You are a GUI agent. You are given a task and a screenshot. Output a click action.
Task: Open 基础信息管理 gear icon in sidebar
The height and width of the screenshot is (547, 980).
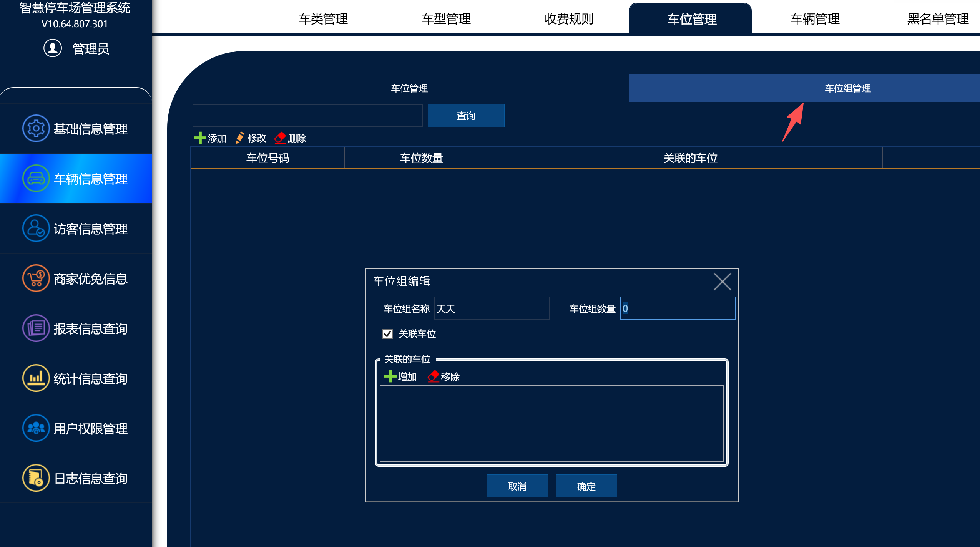pyautogui.click(x=36, y=128)
